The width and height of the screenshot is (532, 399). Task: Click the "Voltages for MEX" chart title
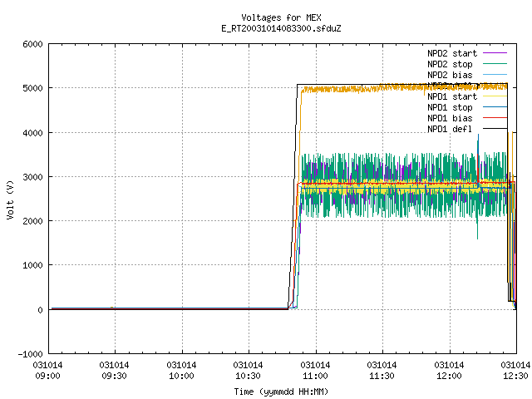(x=281, y=17)
